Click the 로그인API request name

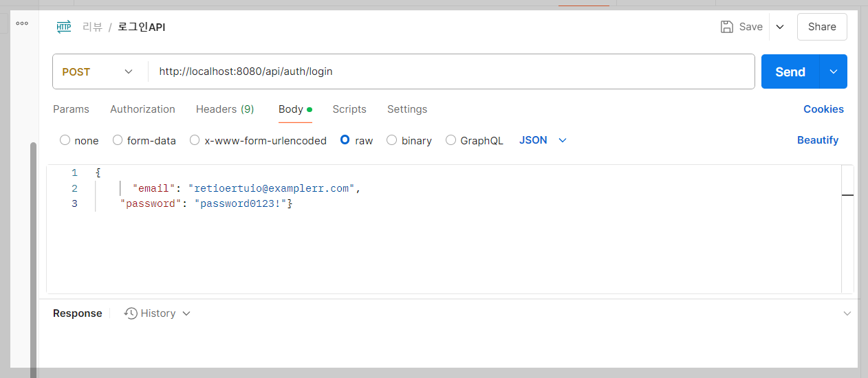click(142, 27)
